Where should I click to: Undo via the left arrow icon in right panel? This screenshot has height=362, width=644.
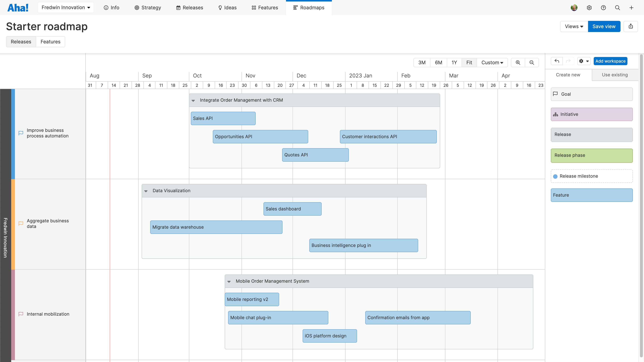tap(556, 61)
